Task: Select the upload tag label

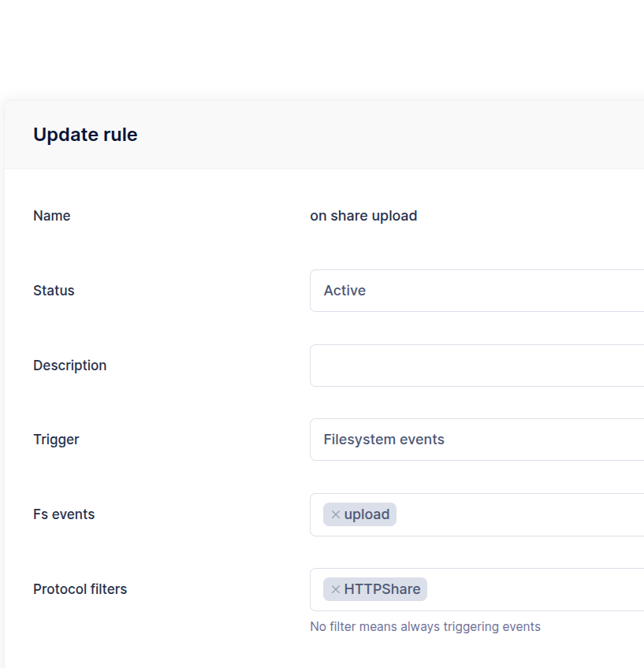Action: point(367,514)
